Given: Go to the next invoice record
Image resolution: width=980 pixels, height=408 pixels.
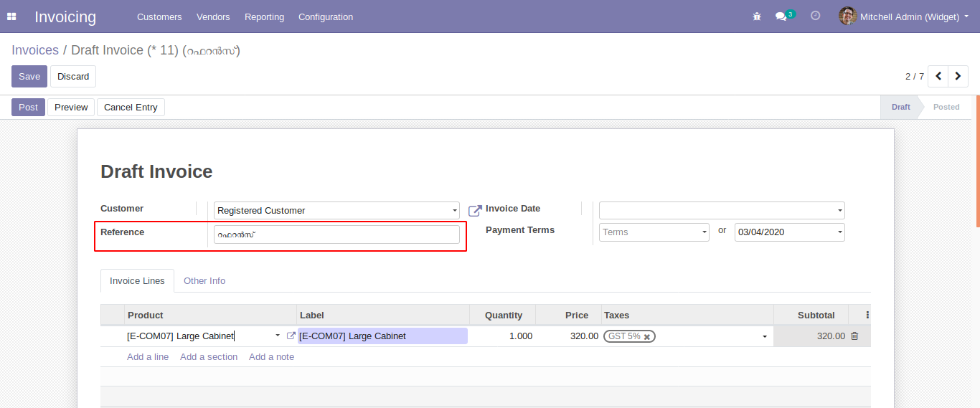Looking at the screenshot, I should coord(958,76).
